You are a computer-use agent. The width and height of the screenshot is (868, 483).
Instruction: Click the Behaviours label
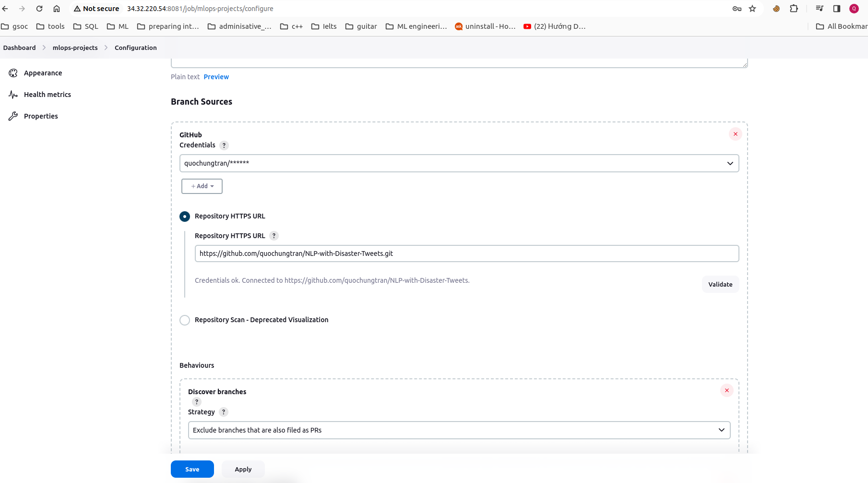[197, 365]
